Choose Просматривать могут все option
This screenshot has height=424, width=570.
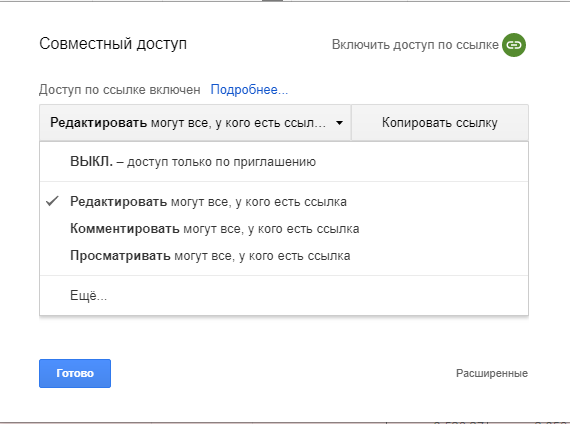[x=284, y=256]
